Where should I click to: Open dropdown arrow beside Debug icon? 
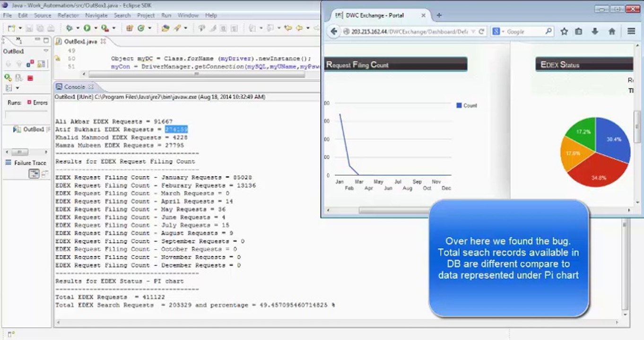(x=78, y=28)
